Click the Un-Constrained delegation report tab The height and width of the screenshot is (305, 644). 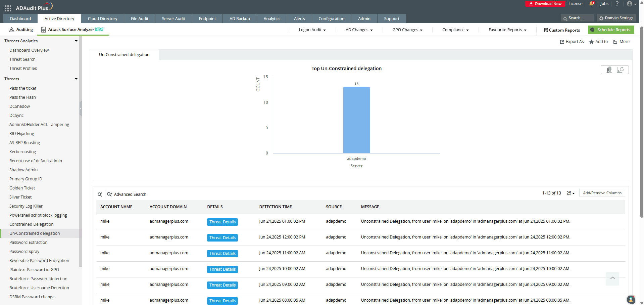click(x=124, y=55)
